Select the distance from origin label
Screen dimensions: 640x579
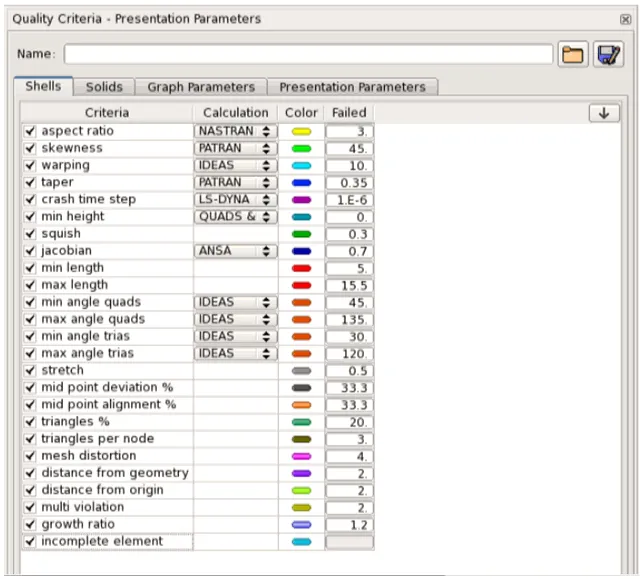pyautogui.click(x=102, y=490)
